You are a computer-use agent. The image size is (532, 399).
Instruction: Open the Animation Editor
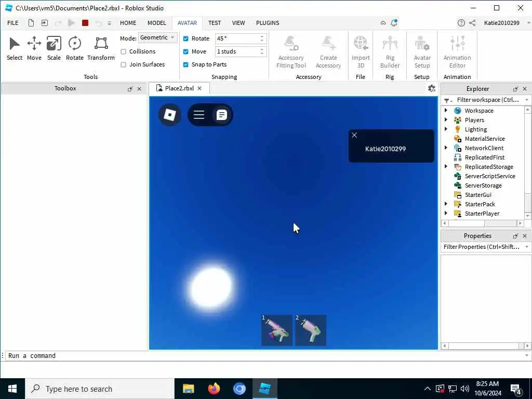[457, 52]
